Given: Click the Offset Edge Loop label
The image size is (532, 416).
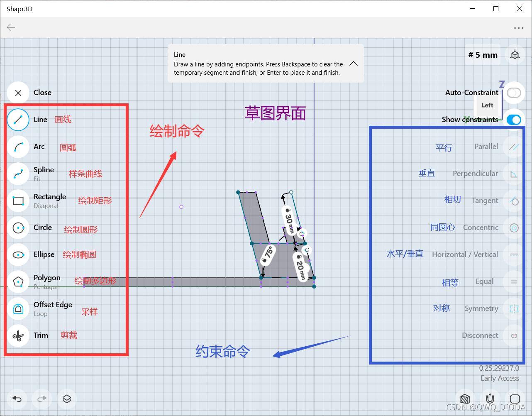Looking at the screenshot, I should (x=53, y=309).
